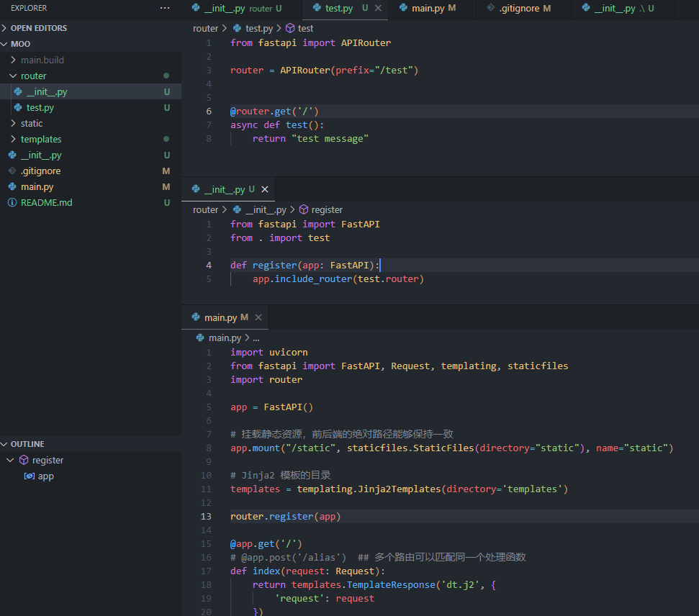Click the .gitignore file icon in explorer

pyautogui.click(x=12, y=171)
